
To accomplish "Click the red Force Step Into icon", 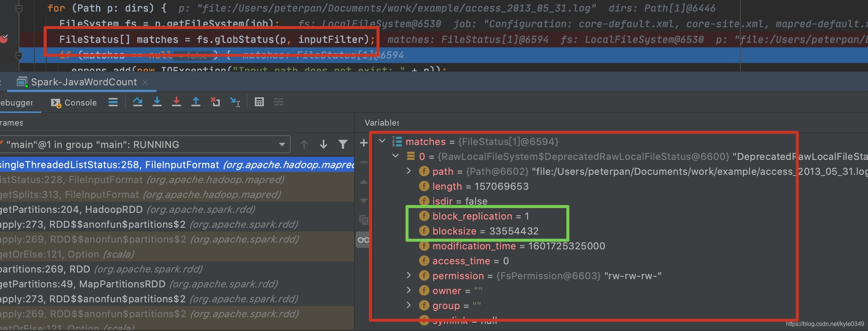I will click(x=177, y=102).
